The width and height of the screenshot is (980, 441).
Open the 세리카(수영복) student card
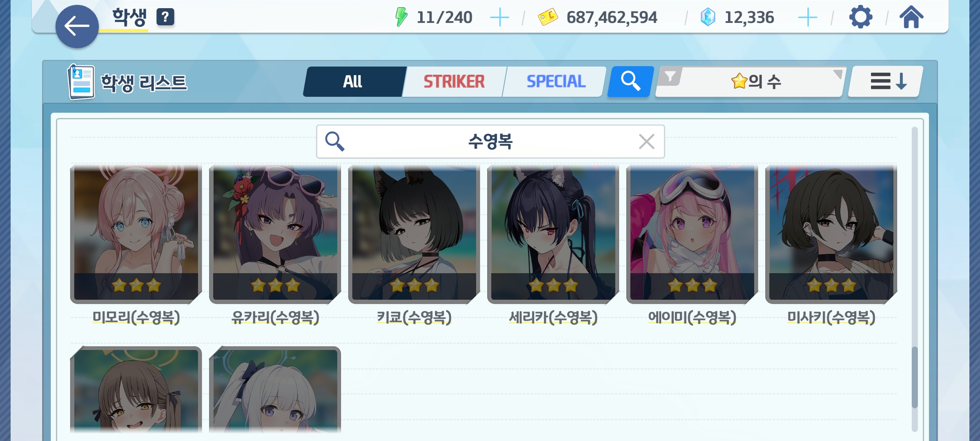(553, 234)
